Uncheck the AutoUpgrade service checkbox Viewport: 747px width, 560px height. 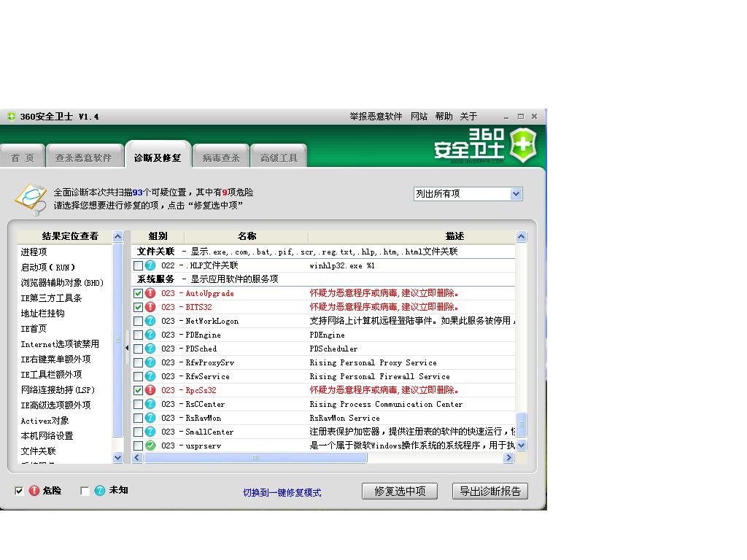coord(138,293)
